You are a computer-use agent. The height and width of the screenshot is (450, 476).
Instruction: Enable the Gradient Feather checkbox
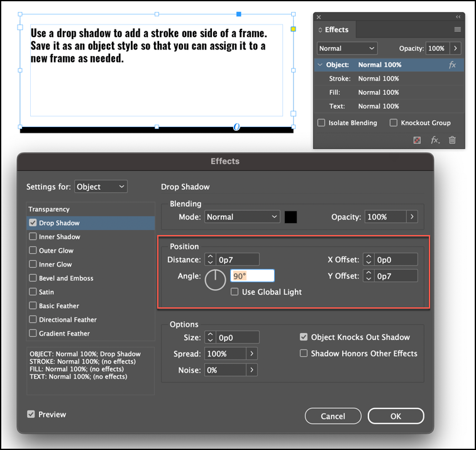coord(33,333)
